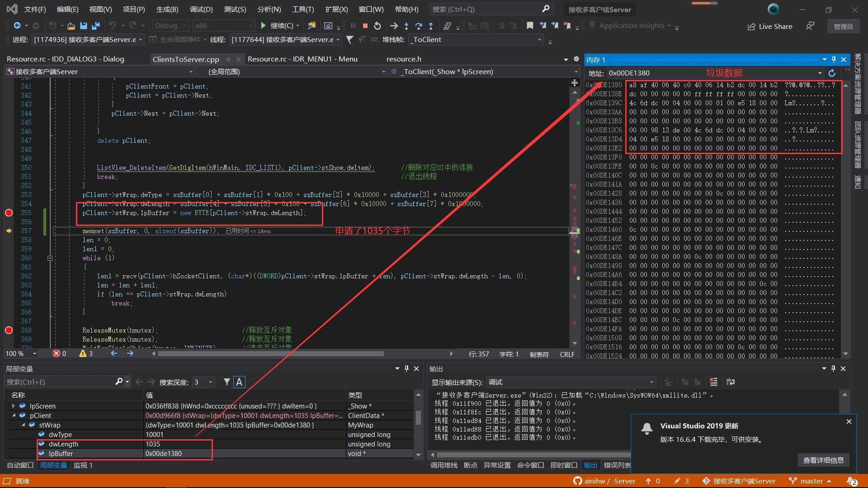Click the master branch in status bar
The width and height of the screenshot is (868, 488).
[811, 481]
